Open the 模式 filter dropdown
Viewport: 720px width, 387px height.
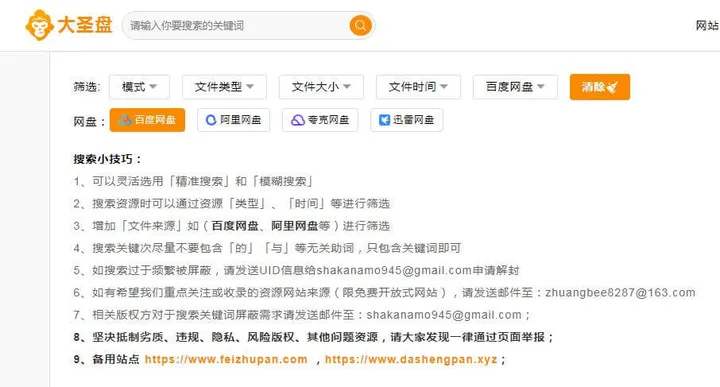pos(139,87)
